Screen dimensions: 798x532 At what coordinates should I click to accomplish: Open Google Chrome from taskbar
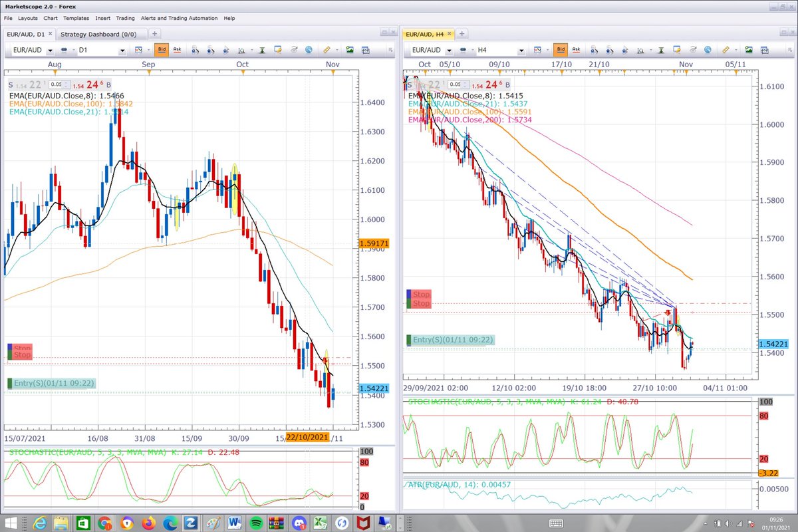[x=104, y=523]
